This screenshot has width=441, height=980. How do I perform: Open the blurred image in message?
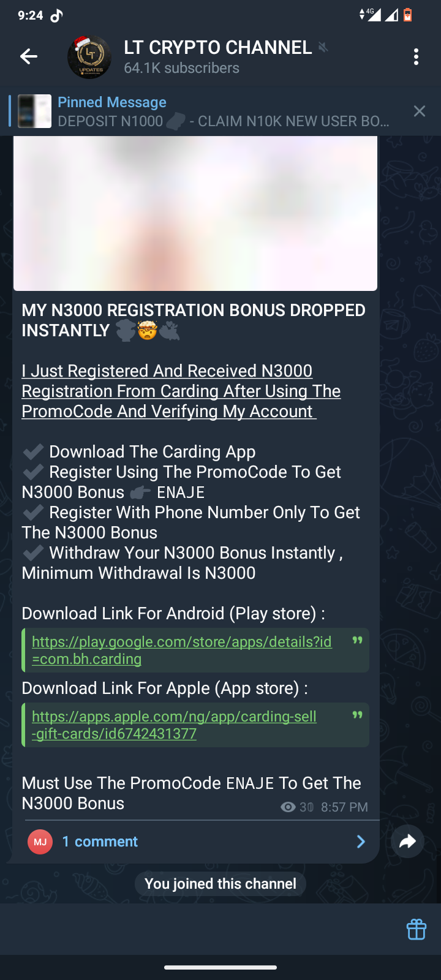tap(195, 213)
